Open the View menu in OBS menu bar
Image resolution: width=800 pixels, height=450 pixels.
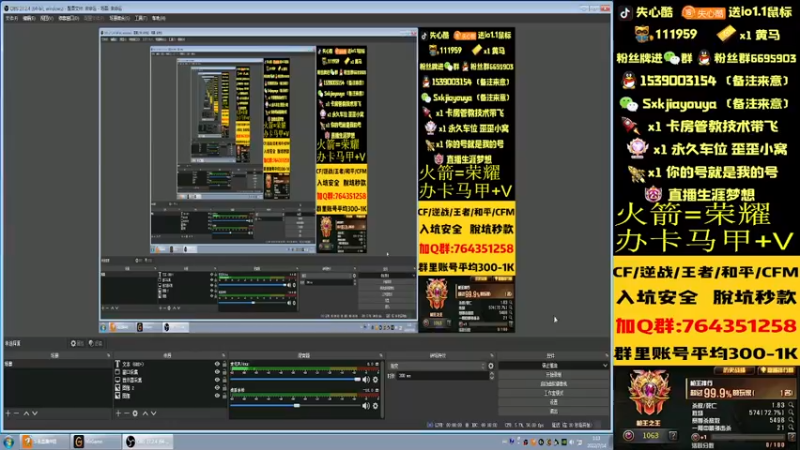click(46, 18)
